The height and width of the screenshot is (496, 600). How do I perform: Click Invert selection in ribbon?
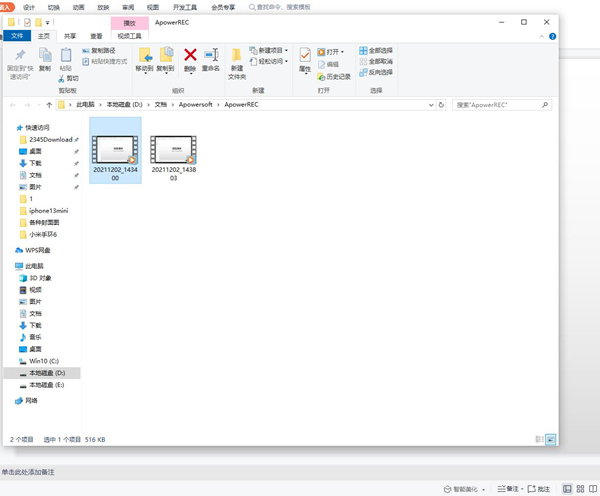(x=376, y=72)
